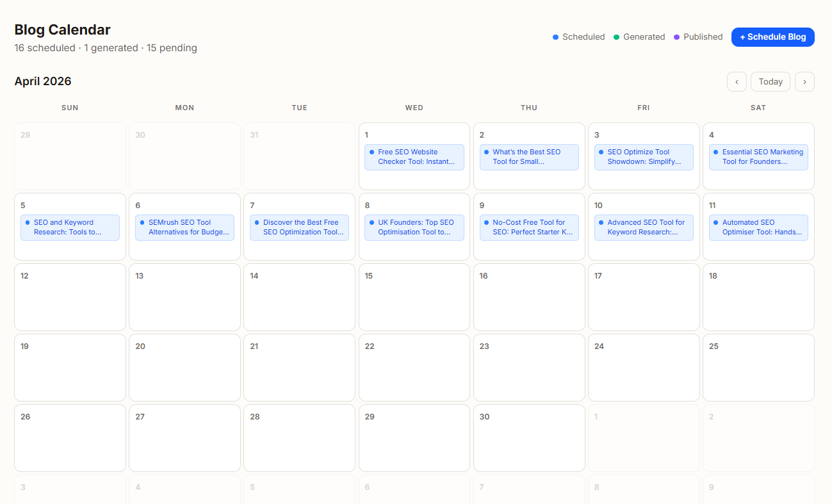This screenshot has width=832, height=504.
Task: Click the 'Blog Calendar' heading
Action: pos(62,29)
